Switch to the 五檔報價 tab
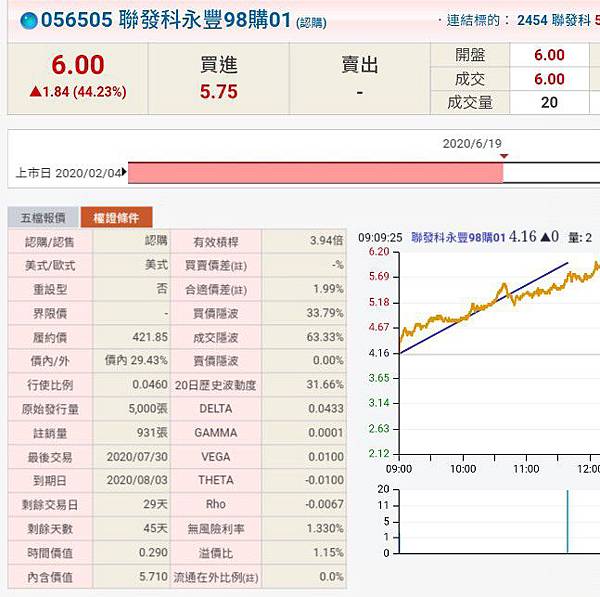 (43, 217)
